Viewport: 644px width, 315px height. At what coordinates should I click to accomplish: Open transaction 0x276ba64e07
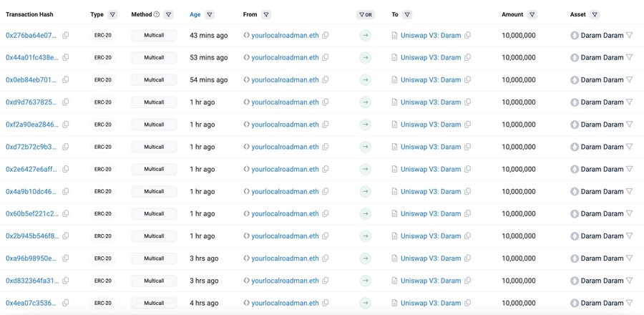(x=31, y=35)
